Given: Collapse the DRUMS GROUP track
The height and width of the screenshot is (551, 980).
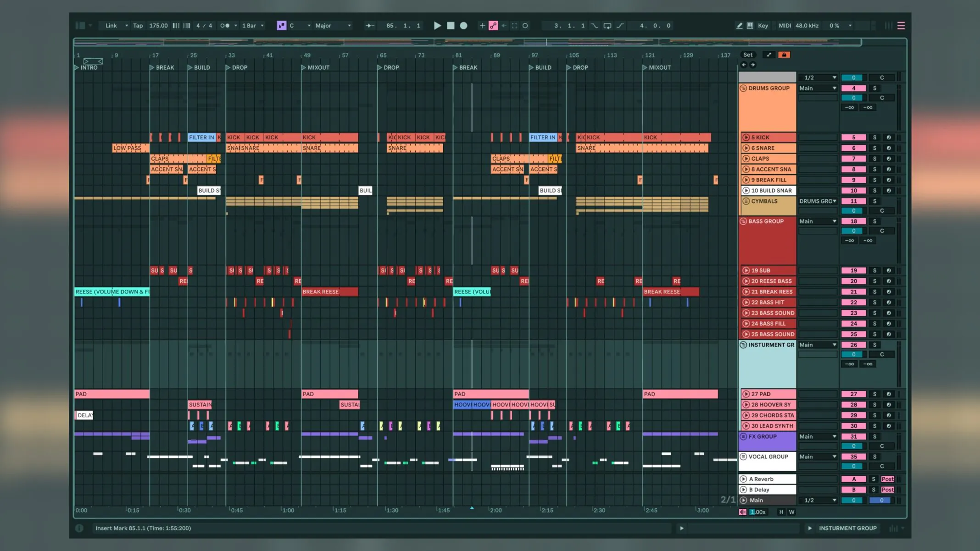Looking at the screenshot, I should pos(743,88).
